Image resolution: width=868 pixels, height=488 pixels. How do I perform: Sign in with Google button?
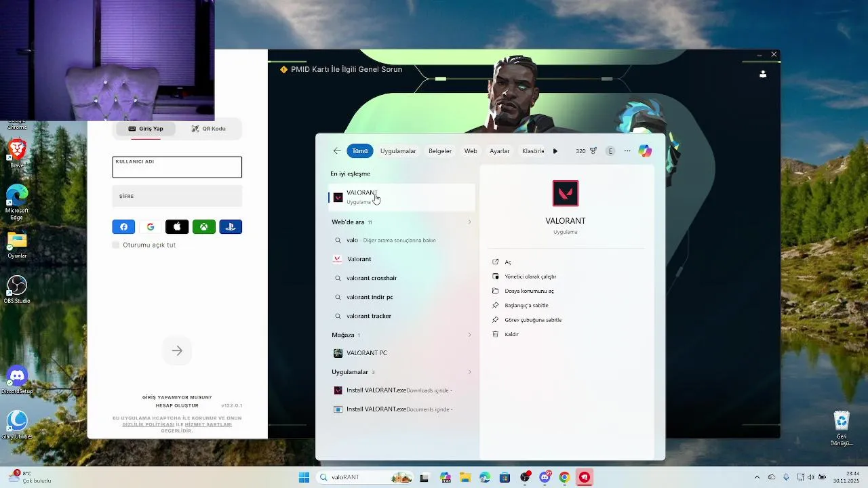pos(151,227)
